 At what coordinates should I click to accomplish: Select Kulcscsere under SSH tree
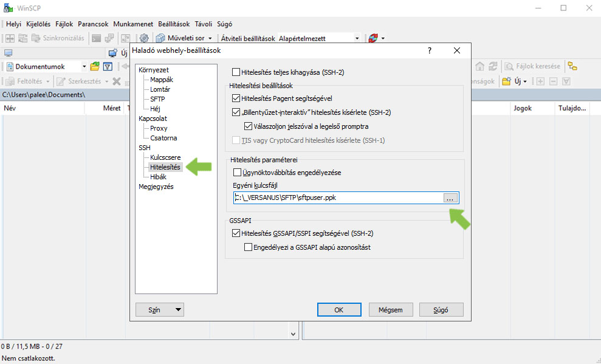click(165, 157)
